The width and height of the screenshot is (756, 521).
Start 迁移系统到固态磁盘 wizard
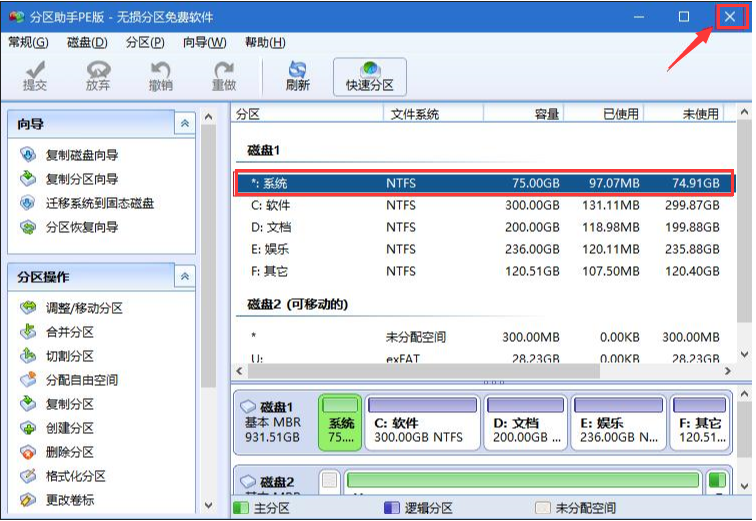(100, 203)
